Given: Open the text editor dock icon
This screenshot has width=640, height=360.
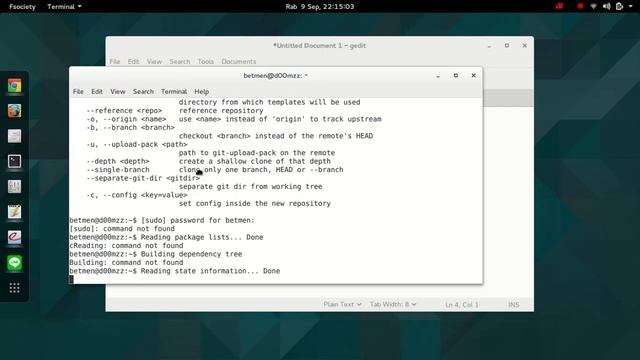Looking at the screenshot, I should coord(14,212).
